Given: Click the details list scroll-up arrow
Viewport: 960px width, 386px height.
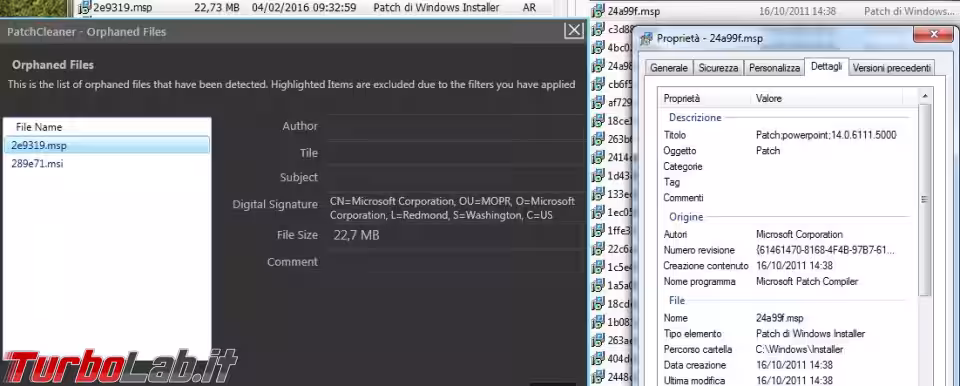Looking at the screenshot, I should (924, 96).
